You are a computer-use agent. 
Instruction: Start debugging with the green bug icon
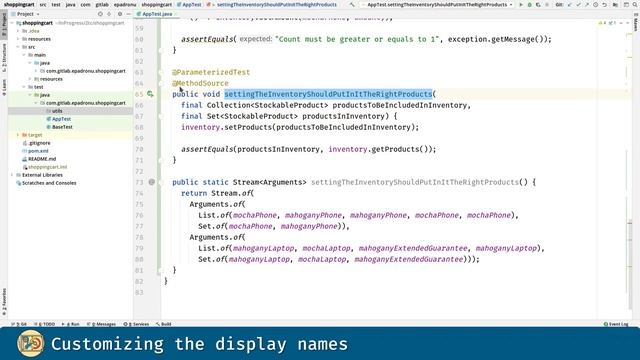[530, 4]
